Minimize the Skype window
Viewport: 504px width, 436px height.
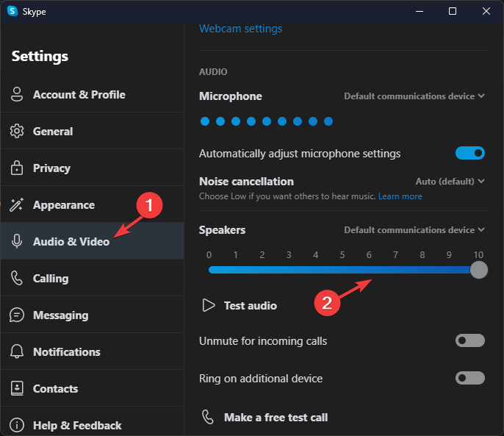(419, 11)
